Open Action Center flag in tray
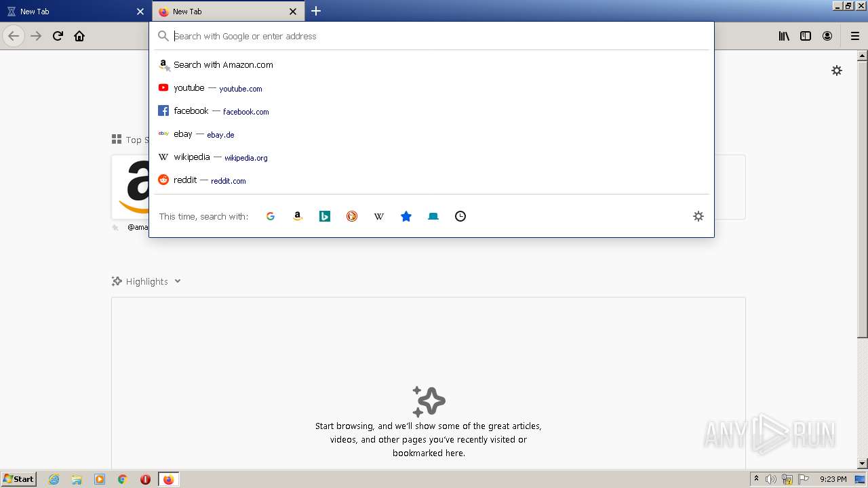 pos(803,479)
